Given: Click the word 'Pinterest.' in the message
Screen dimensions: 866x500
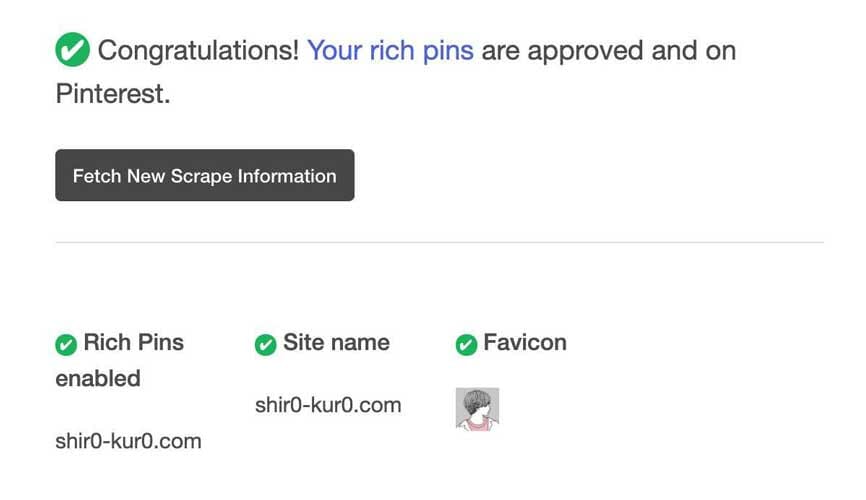Looking at the screenshot, I should click(x=113, y=94).
